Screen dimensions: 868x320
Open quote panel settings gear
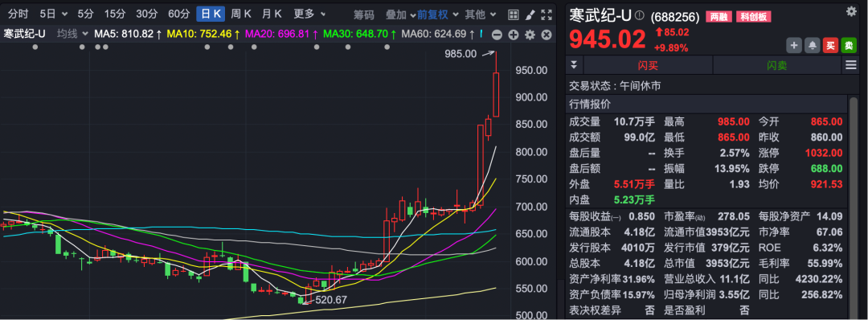[x=851, y=11]
